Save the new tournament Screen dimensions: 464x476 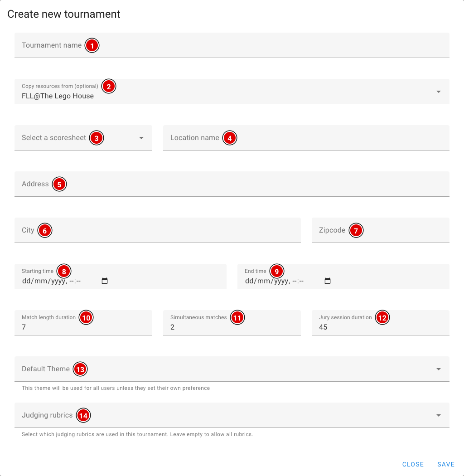point(446,464)
